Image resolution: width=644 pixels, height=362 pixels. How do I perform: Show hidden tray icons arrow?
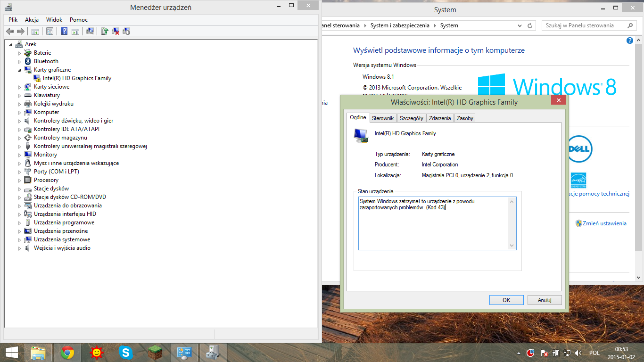pyautogui.click(x=519, y=353)
